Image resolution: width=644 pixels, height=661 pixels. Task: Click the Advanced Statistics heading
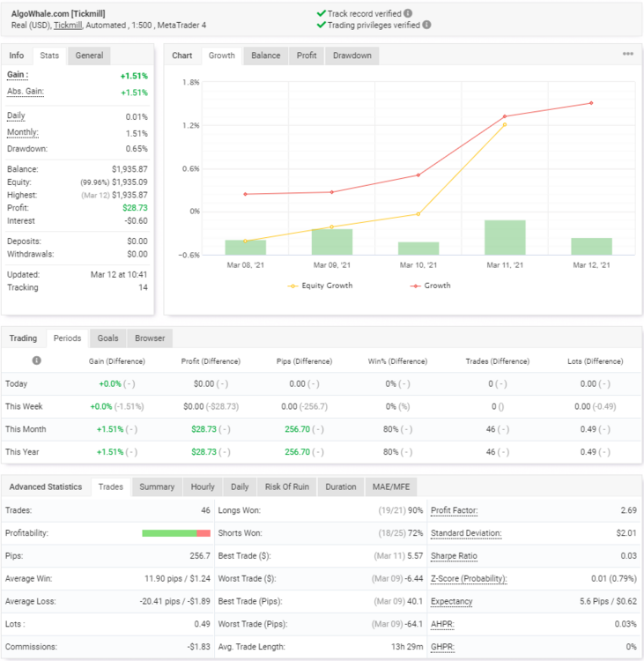coord(46,486)
